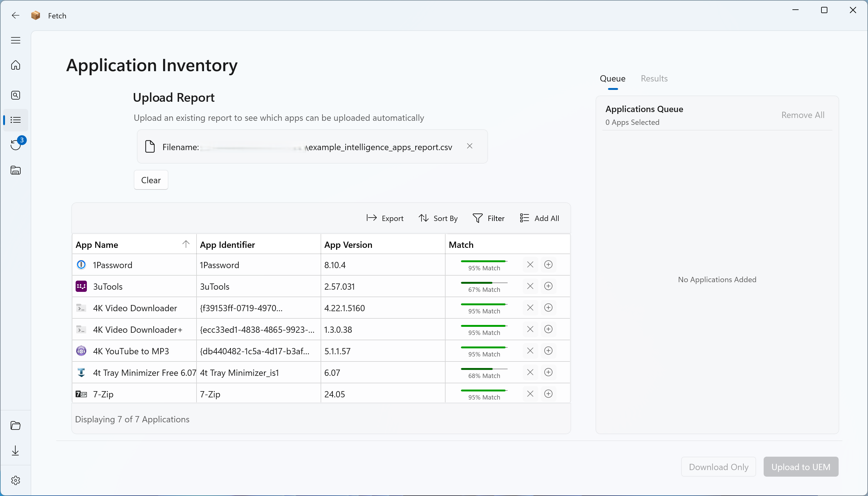Open the hamburger navigation menu
The height and width of the screenshot is (496, 868).
point(16,41)
